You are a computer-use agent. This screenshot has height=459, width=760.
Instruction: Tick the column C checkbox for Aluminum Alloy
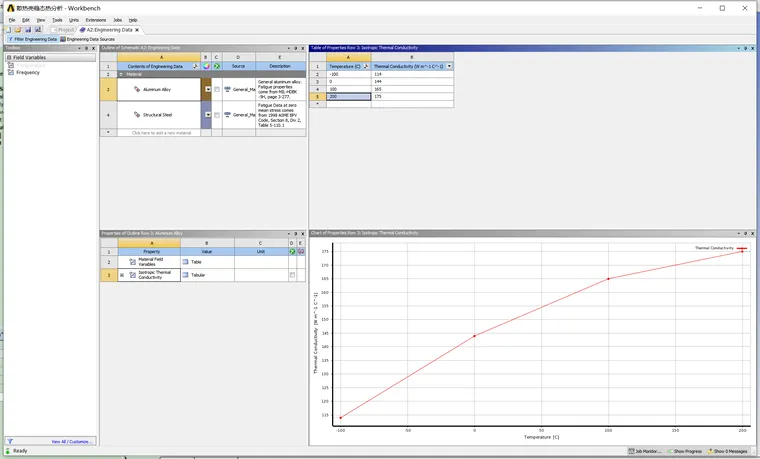click(217, 89)
